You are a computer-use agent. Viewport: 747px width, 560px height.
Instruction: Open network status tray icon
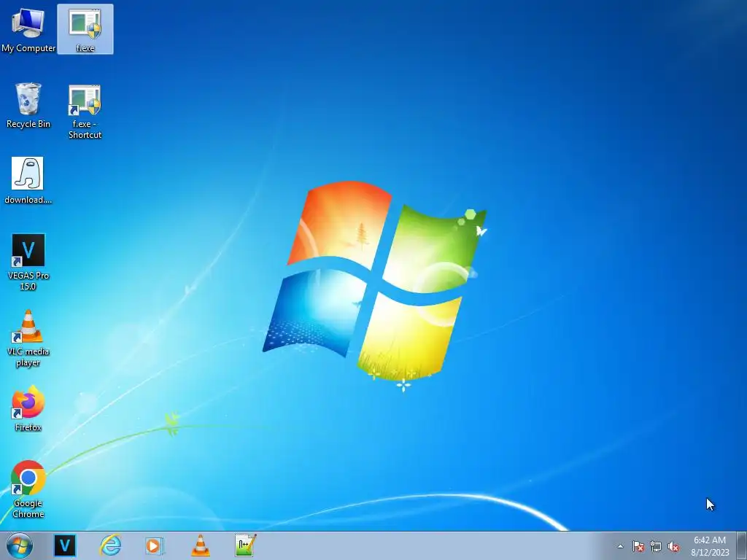click(656, 546)
